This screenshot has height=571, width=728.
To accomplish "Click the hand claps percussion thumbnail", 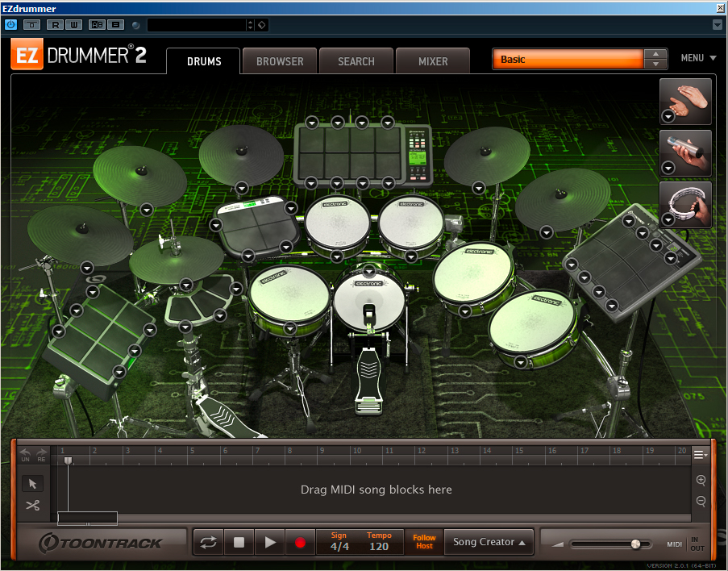I will [x=686, y=102].
